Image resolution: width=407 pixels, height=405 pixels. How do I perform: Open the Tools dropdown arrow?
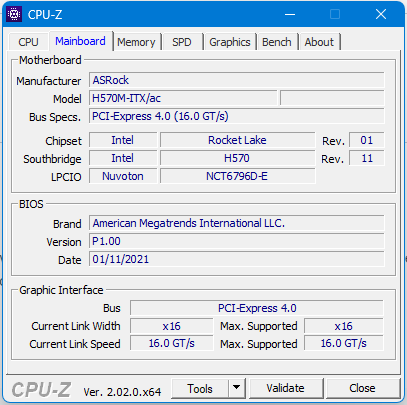[x=237, y=388]
